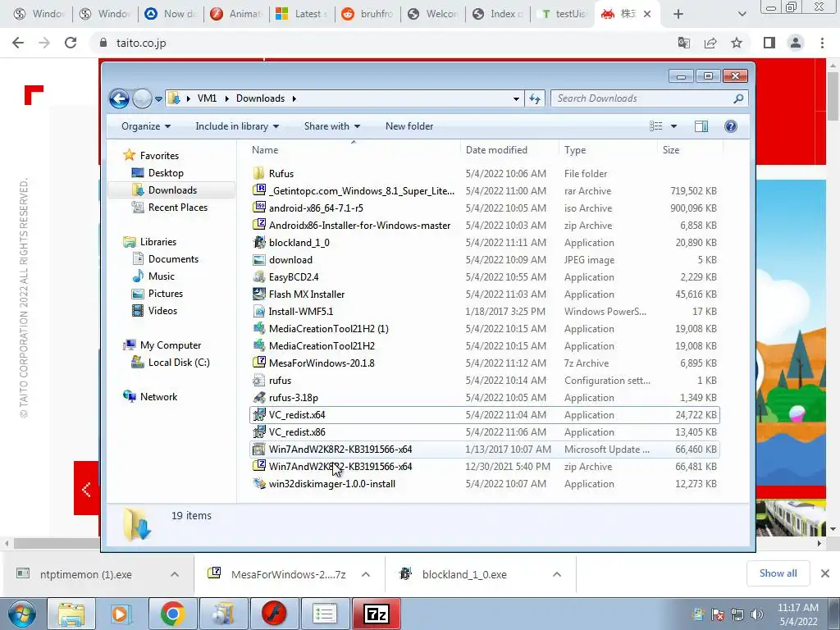
Task: Select the Flash MX Installer icon
Action: (x=258, y=294)
